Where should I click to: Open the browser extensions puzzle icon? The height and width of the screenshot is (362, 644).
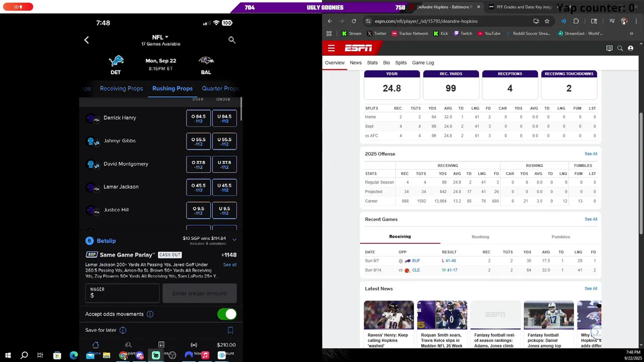[576, 21]
